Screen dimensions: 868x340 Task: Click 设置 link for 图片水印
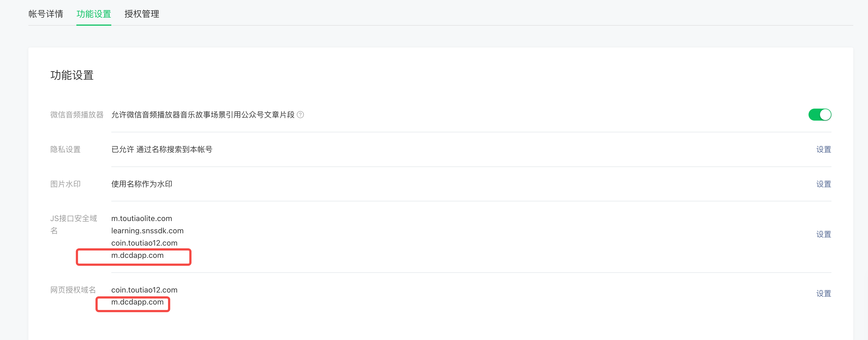pos(823,184)
